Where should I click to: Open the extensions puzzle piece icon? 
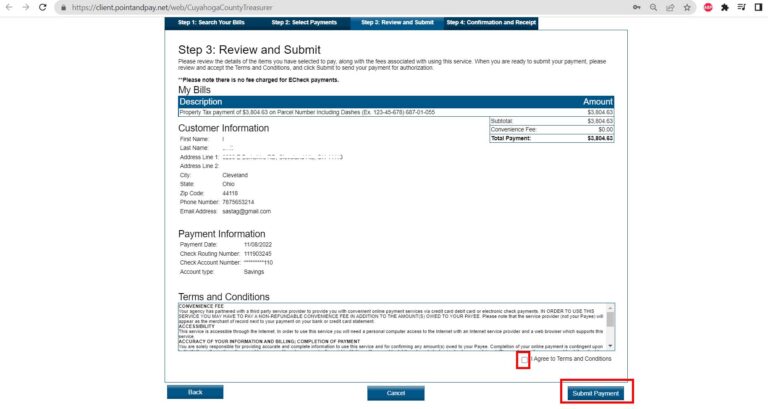[x=725, y=7]
